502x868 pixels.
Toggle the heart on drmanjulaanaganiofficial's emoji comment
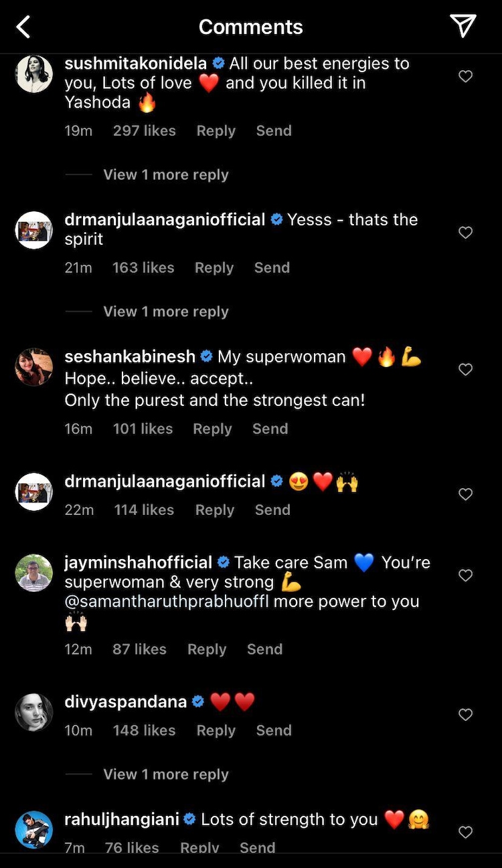point(465,494)
